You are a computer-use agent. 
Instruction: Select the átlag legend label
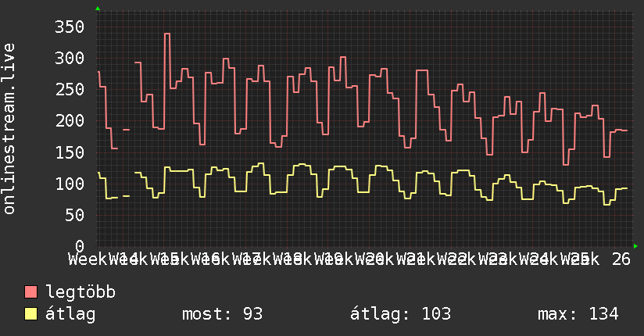[70, 314]
